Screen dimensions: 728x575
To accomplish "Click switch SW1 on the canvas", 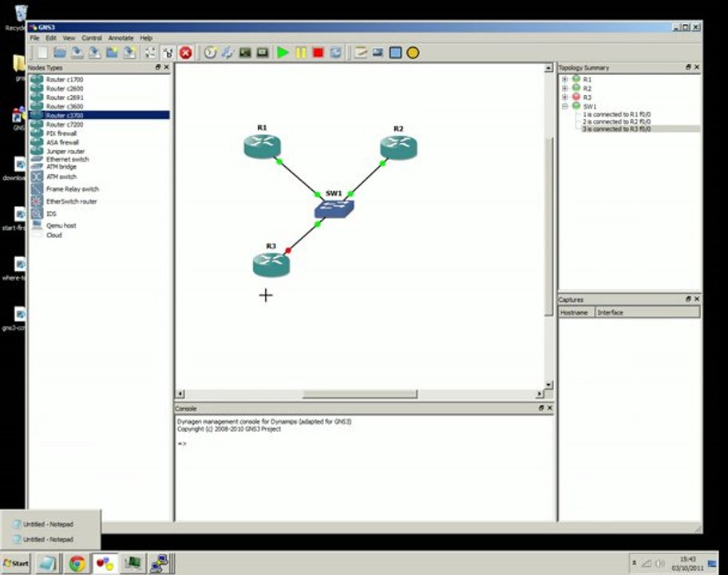I will [x=334, y=209].
